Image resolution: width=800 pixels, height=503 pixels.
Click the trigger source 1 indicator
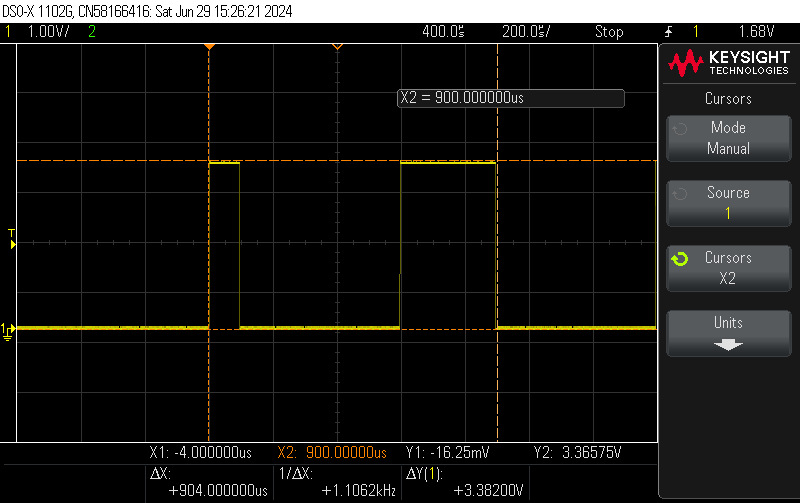click(x=695, y=32)
